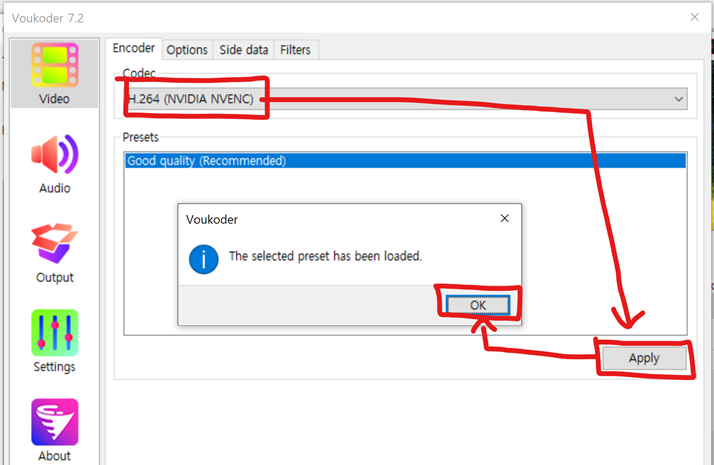The height and width of the screenshot is (465, 714).
Task: Close the Voukoder 7.2 window
Action: pos(694,17)
